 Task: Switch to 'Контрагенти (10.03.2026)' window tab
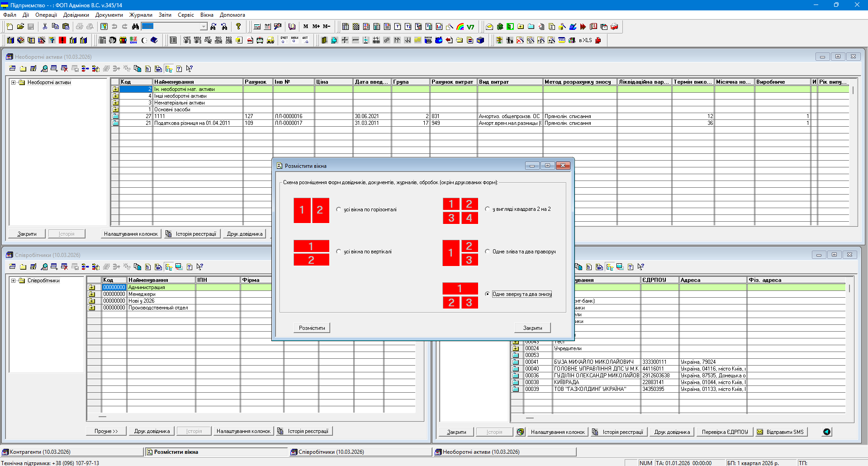[x=40, y=452]
